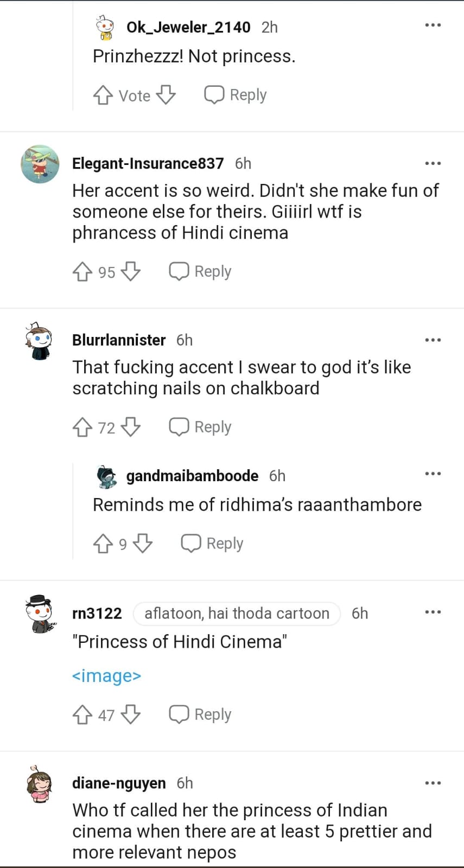
Task: Downvote gandmaibamboode's raaanthambore reply
Action: coord(143,543)
